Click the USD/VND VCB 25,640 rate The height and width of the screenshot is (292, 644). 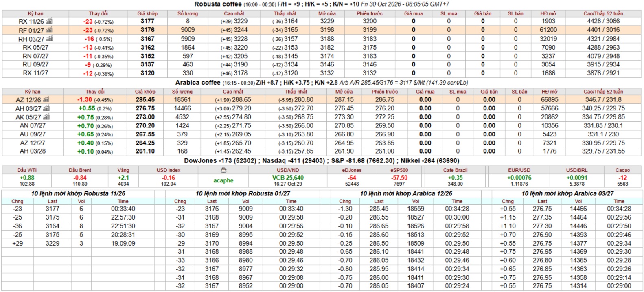pyautogui.click(x=288, y=178)
